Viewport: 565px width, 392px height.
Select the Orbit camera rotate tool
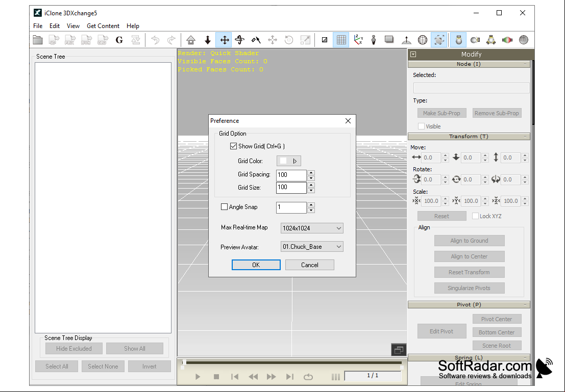click(239, 40)
